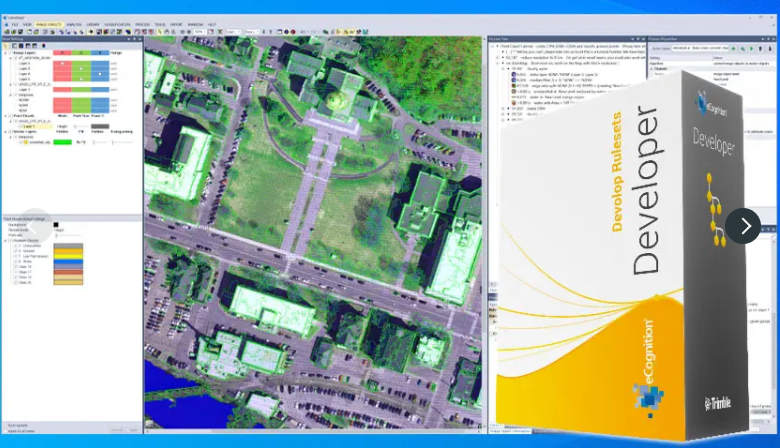Screen dimensions: 780x448
Task: Click the vector layer scaling slider
Action: [x=122, y=142]
